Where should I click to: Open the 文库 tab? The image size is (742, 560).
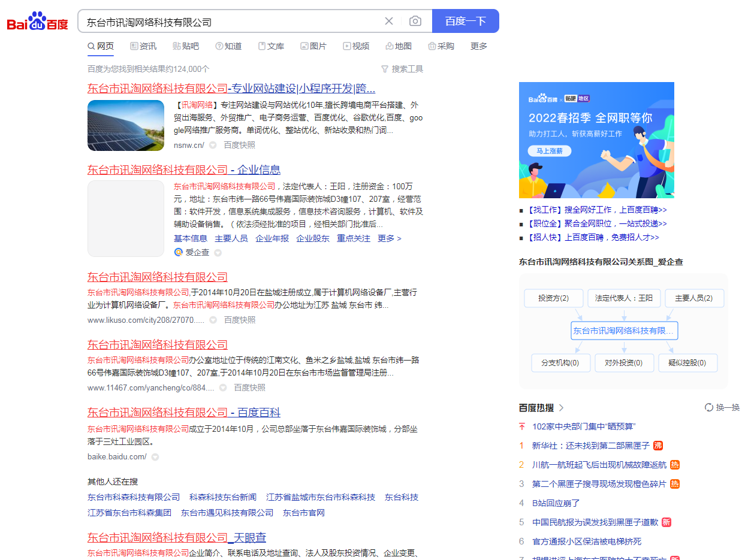[x=271, y=46]
